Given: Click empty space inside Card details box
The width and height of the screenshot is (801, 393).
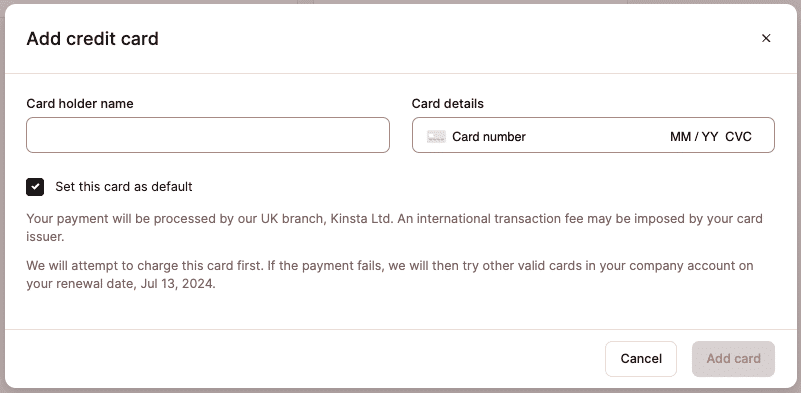Looking at the screenshot, I should pos(598,136).
